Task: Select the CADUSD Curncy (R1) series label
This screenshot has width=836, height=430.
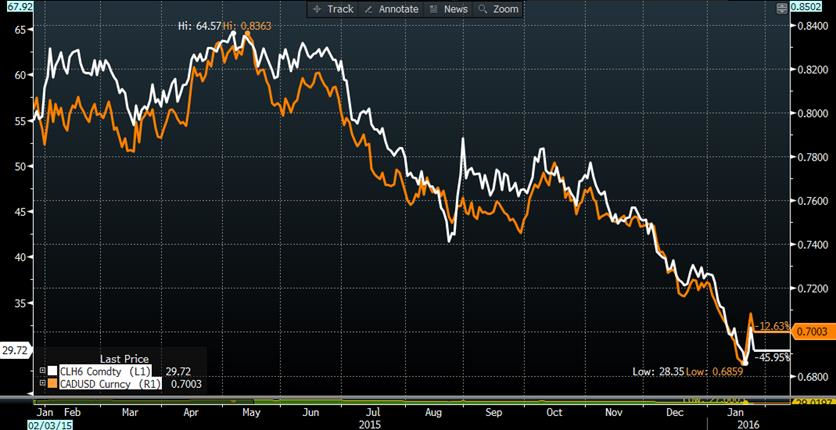Action: [108, 383]
